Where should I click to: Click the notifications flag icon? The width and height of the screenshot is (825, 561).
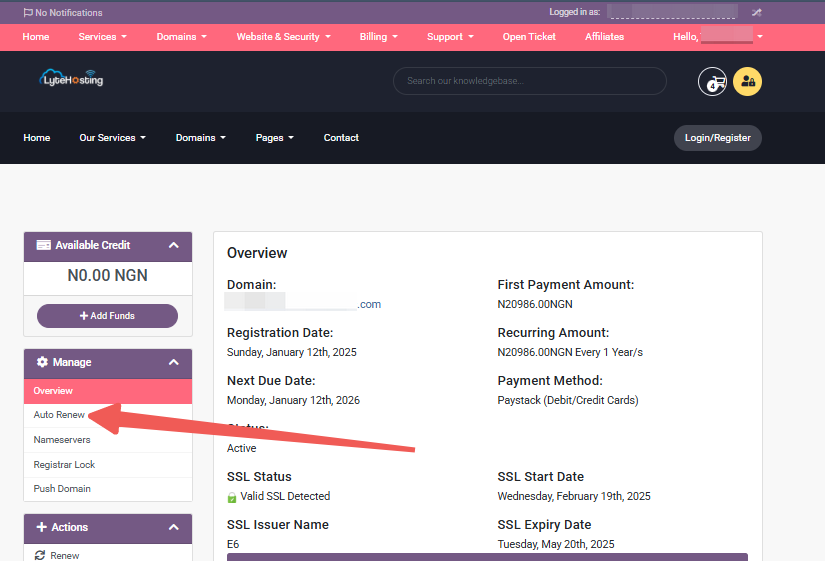28,13
